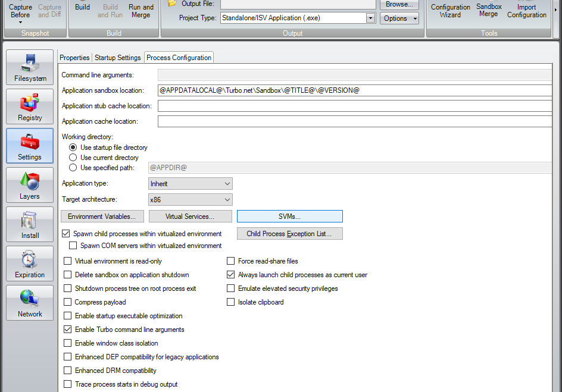This screenshot has width=562, height=392.
Task: Select the Process Configuration tab
Action: [179, 58]
